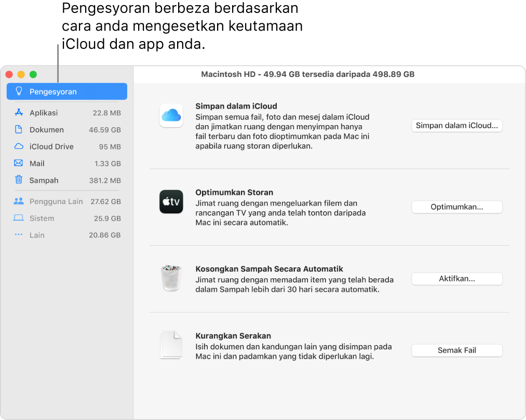
Task: Close the window with the red button
Action: (x=9, y=74)
